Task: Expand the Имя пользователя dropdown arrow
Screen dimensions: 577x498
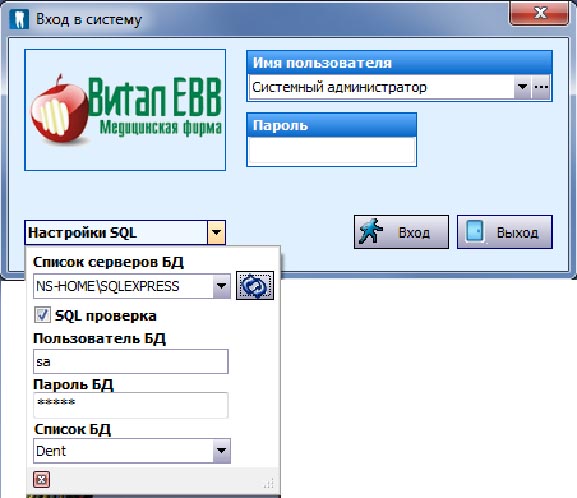Action: tap(522, 87)
